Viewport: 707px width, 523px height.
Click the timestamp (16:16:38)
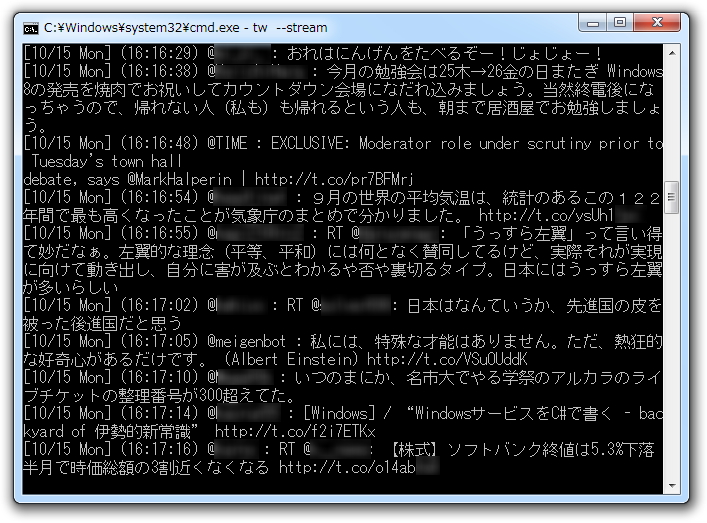pyautogui.click(x=159, y=71)
